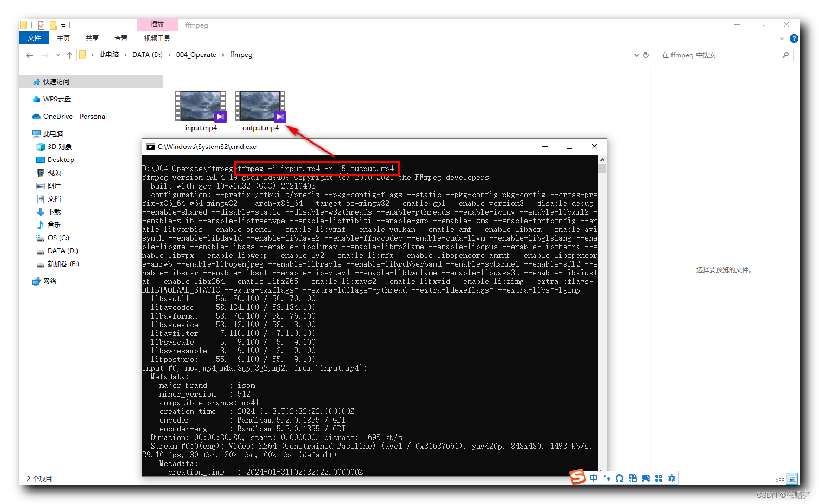This screenshot has width=819, height=504.
Task: Switch to the 共享 ribbon tab
Action: 92,38
